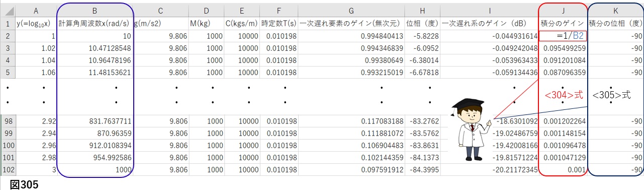Click cell with value 0.994840413

(351, 36)
